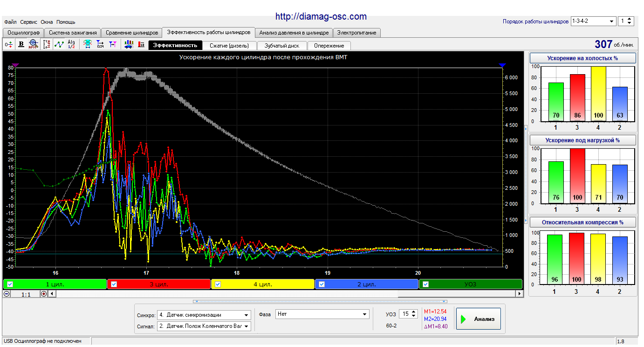This screenshot has height=347, width=644.
Task: Switch to the Система зажигания tab
Action: pyautogui.click(x=73, y=33)
